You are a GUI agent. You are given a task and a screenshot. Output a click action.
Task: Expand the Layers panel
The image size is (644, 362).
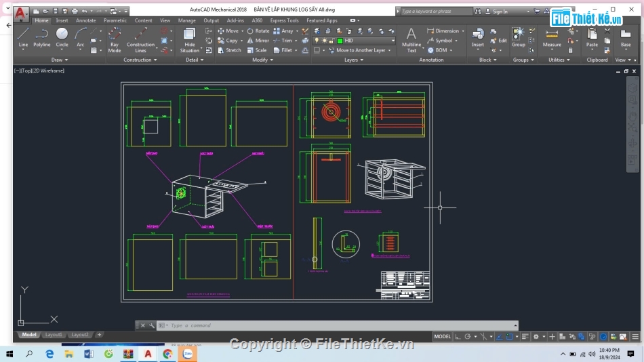[354, 60]
